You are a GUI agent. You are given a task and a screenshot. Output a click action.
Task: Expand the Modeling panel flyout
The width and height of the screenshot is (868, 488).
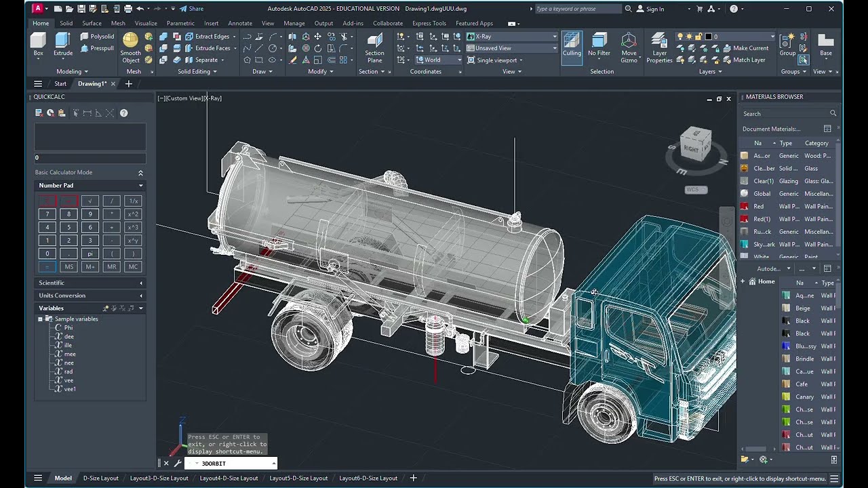[73, 71]
